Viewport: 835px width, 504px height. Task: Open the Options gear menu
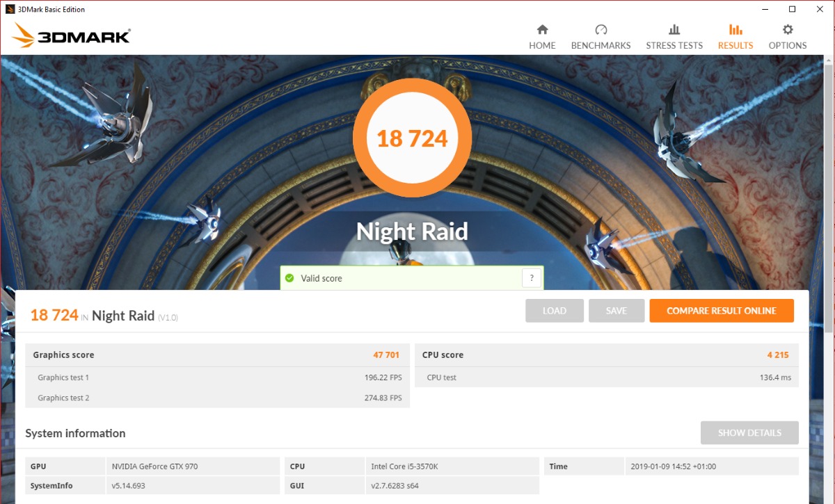click(x=787, y=30)
